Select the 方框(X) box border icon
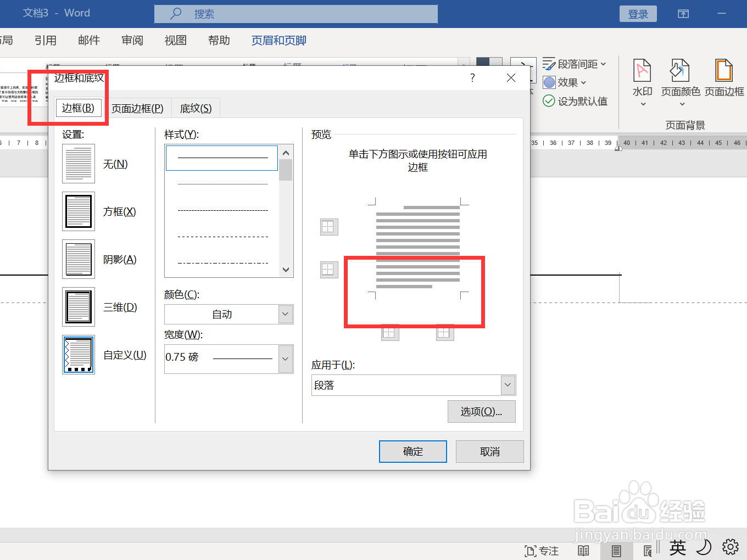The height and width of the screenshot is (560, 747). tap(79, 211)
